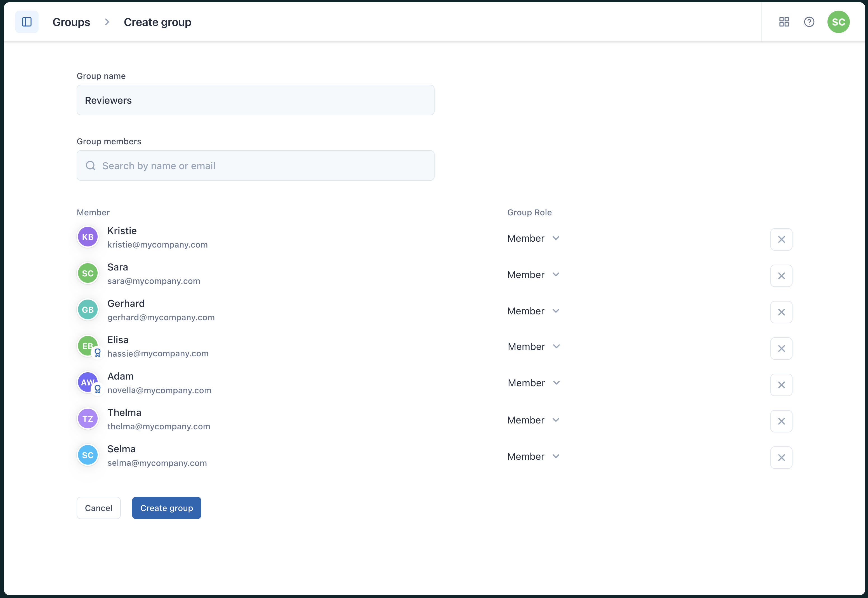Click the Cancel button
Screen dimensions: 868x598
pos(98,508)
